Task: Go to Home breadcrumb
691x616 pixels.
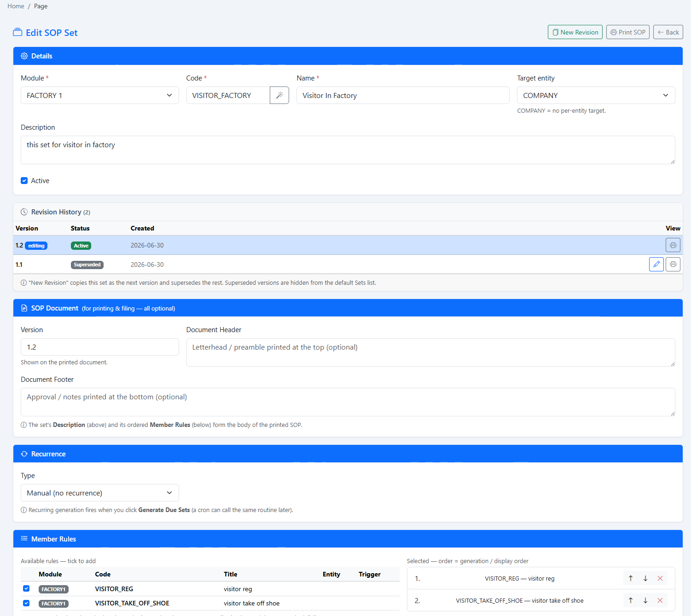Action: [16, 6]
